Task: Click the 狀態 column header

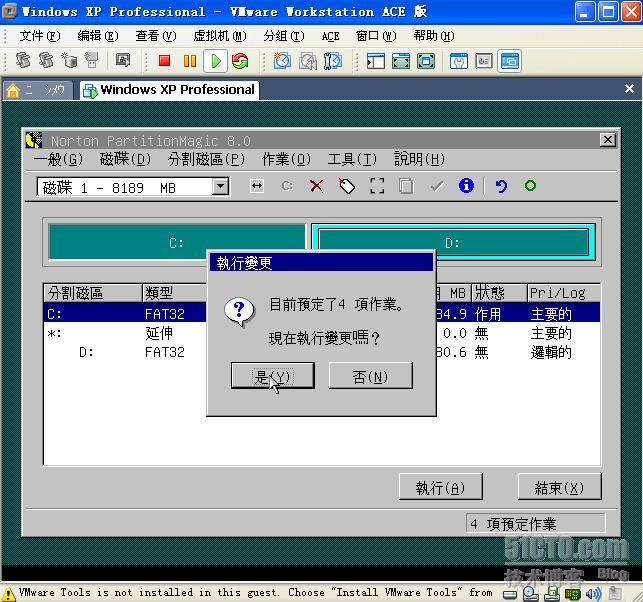Action: click(x=499, y=293)
